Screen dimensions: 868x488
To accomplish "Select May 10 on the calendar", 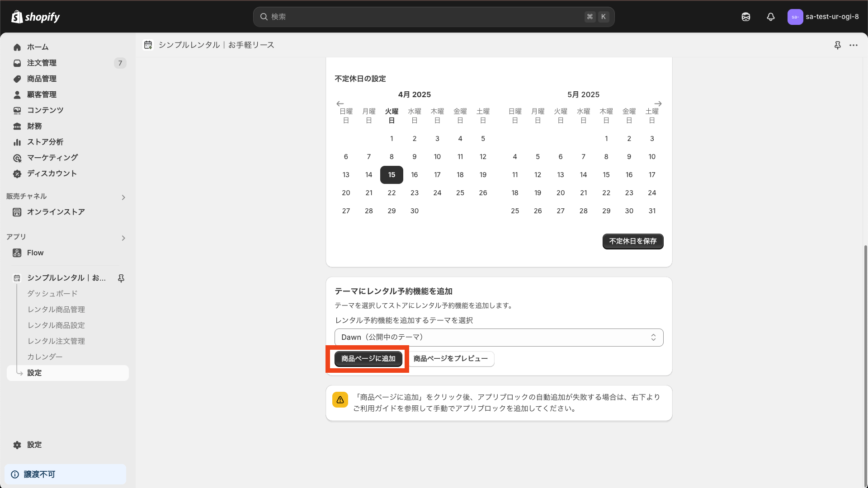I will pos(651,156).
